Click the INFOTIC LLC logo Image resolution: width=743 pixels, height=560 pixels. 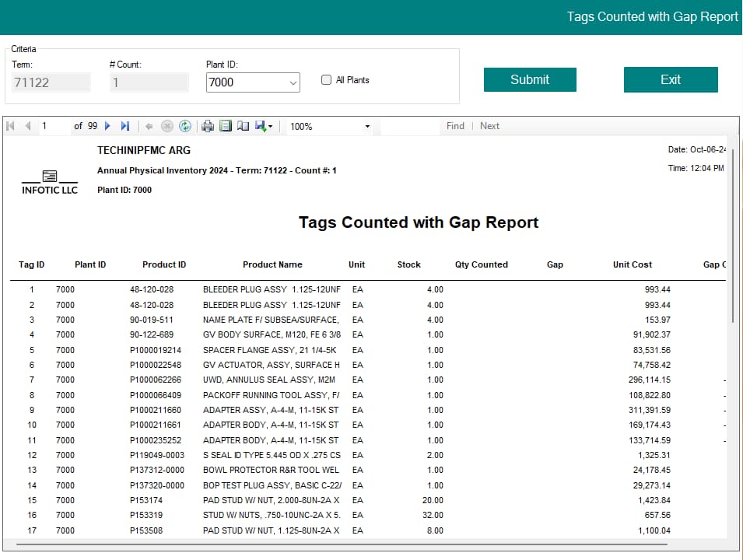[x=50, y=183]
